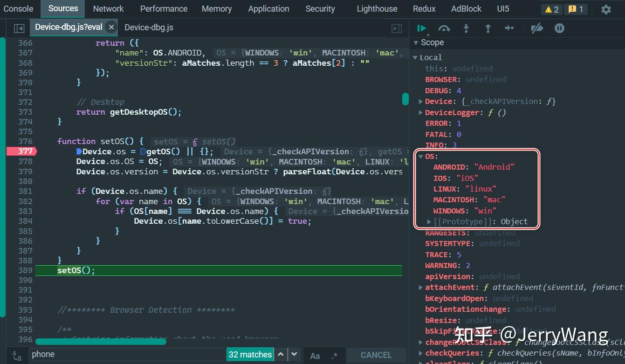Open the Application tab
This screenshot has height=364, width=625.
click(268, 9)
